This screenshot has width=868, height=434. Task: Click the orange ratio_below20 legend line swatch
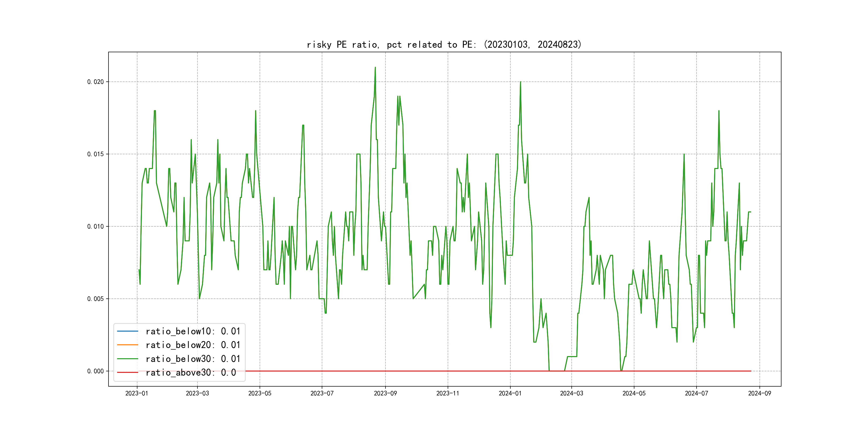(x=127, y=345)
